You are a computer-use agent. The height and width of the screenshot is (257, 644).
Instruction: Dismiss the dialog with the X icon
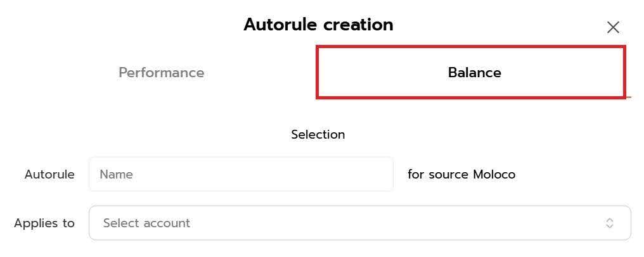612,27
